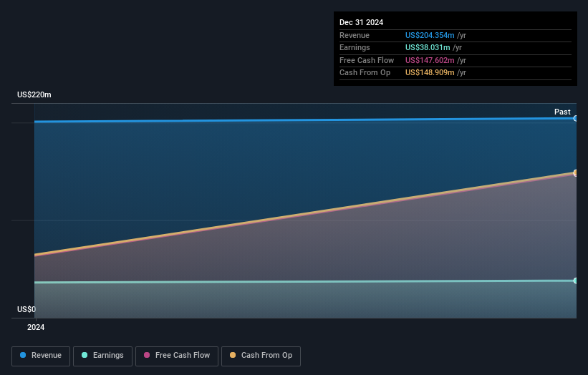Click the US$38.031m earnings value
This screenshot has width=588, height=375.
pyautogui.click(x=428, y=47)
